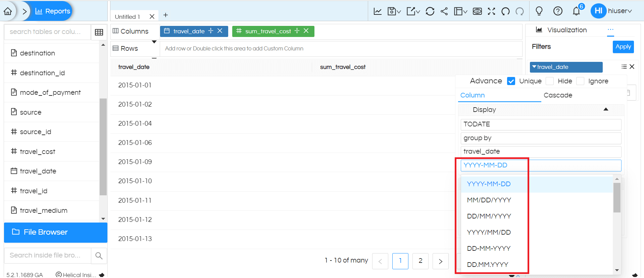Open notifications bell
The image size is (644, 278).
[x=577, y=11]
